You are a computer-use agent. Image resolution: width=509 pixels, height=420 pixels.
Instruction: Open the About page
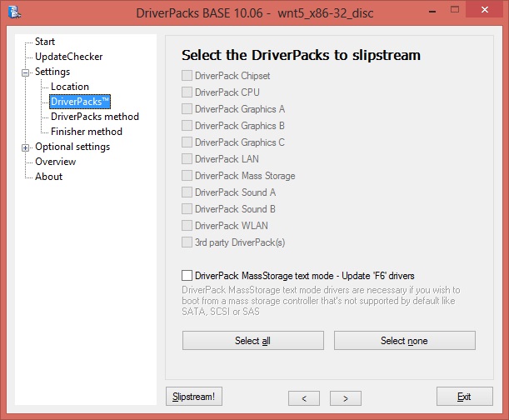48,177
